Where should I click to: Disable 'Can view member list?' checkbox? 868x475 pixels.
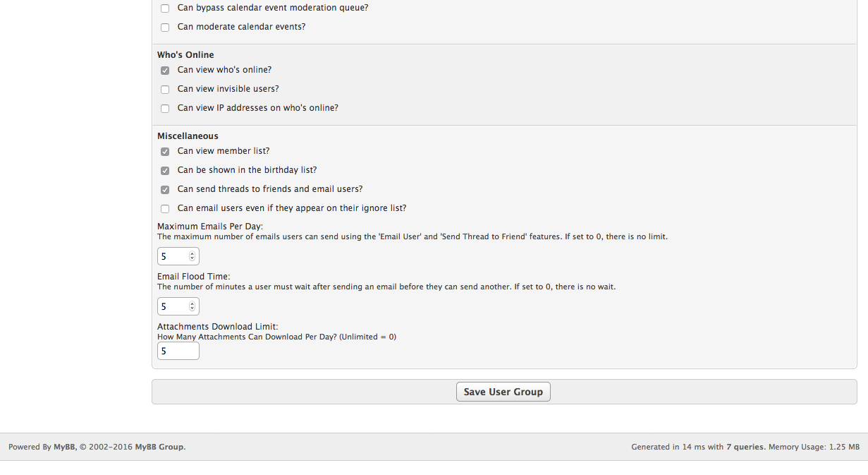(165, 152)
